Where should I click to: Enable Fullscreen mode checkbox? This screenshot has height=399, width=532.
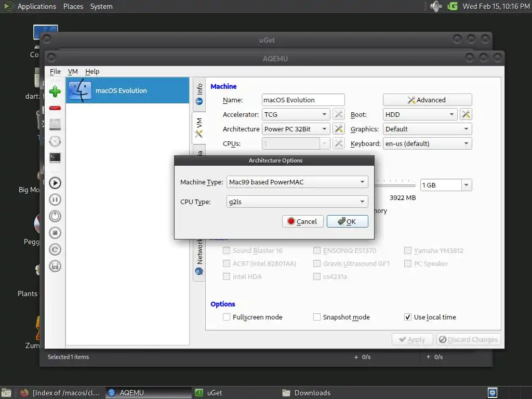point(227,317)
